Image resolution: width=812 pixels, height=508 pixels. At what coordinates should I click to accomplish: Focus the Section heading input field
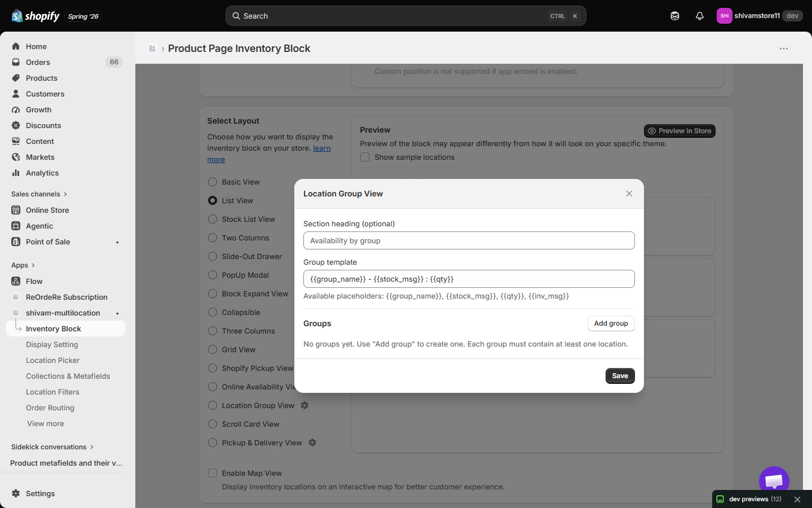tap(469, 240)
